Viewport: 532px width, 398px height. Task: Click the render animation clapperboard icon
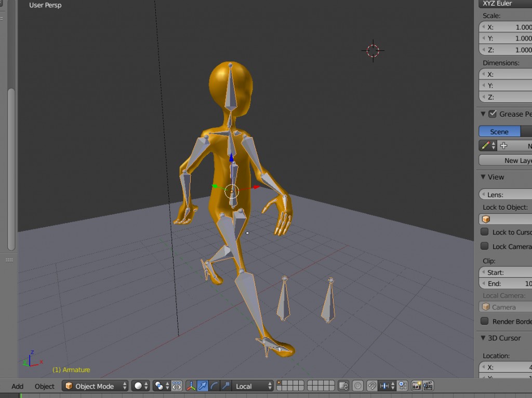(428, 386)
